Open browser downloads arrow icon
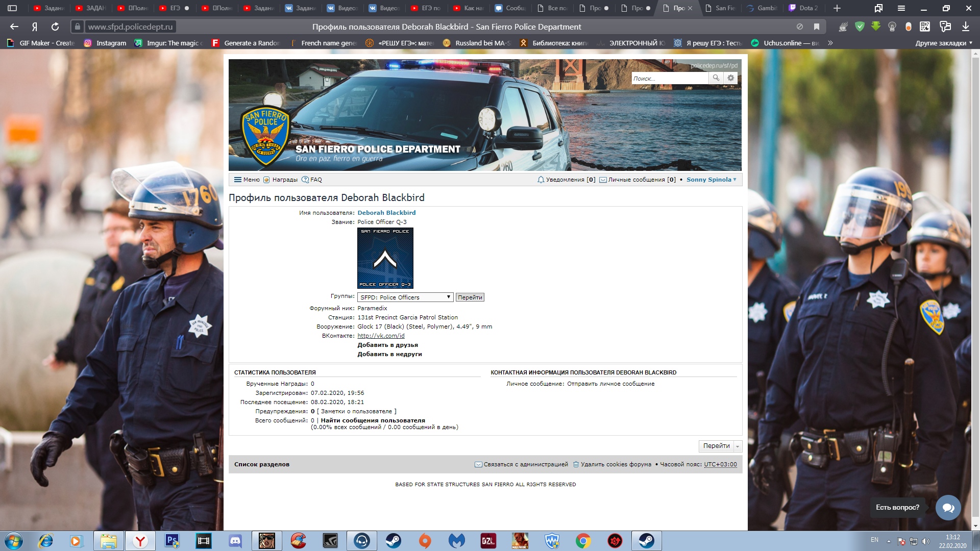The height and width of the screenshot is (551, 980). pos(965,27)
